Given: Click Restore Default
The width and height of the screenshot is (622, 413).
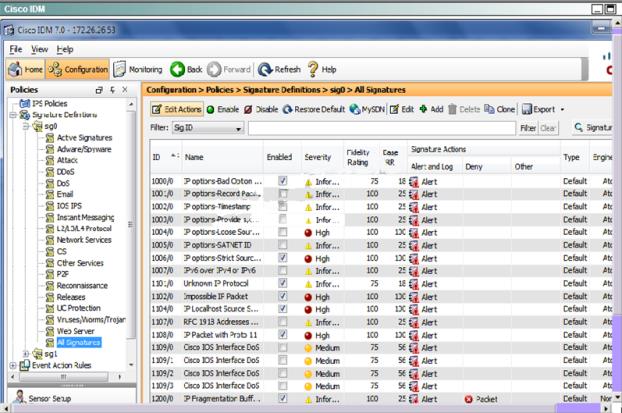Looking at the screenshot, I should coord(313,109).
